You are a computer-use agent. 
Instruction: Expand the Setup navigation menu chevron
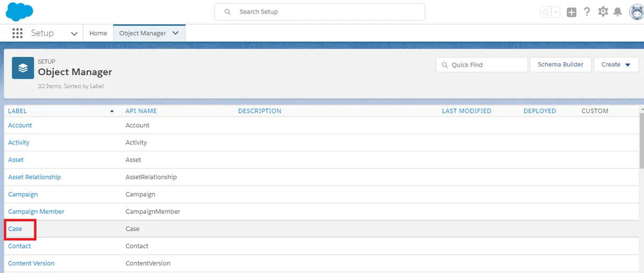click(x=74, y=33)
